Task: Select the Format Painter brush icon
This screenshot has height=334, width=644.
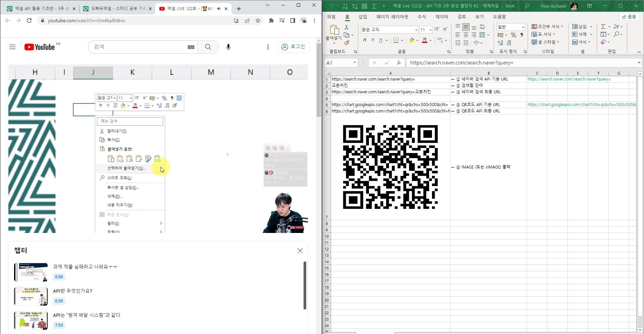Action: (x=347, y=43)
